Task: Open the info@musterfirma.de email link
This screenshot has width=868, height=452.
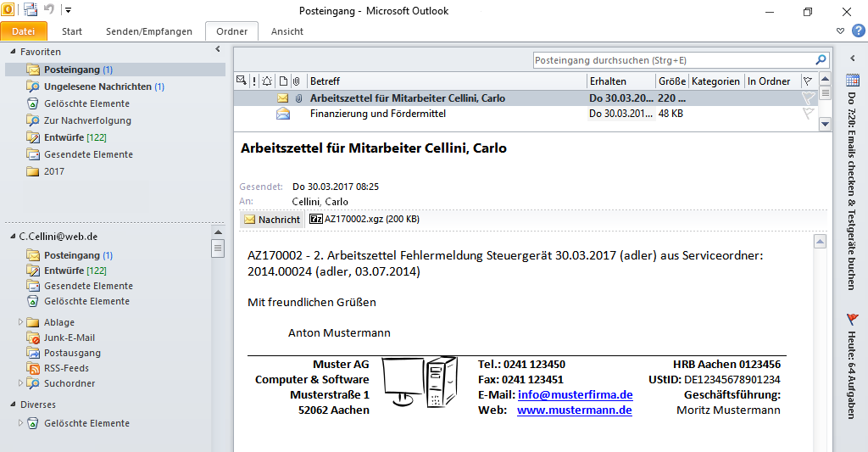Action: pos(575,395)
